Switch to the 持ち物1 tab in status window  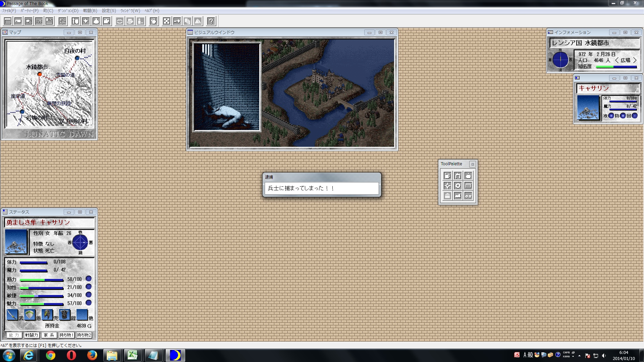coord(66,335)
